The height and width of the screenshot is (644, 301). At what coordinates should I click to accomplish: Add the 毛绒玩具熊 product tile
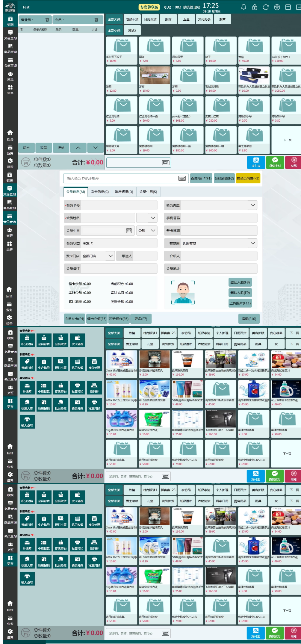[221, 80]
